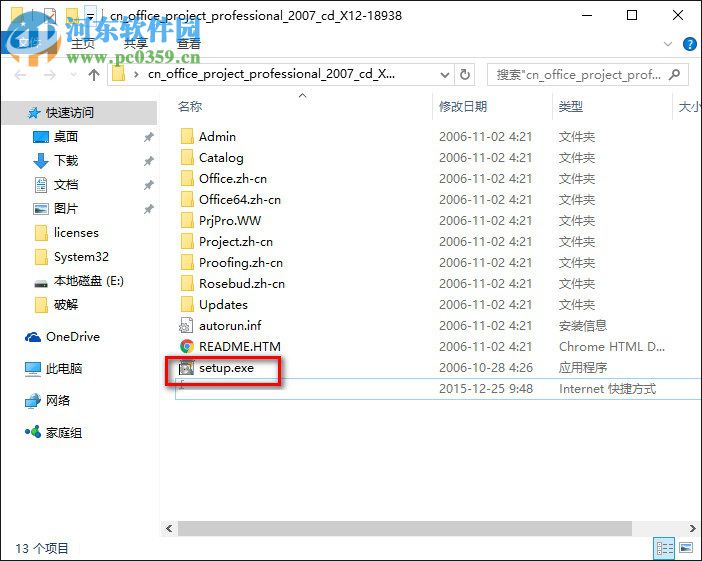Select the setup.exe file name
Image resolution: width=702 pixels, height=561 pixels.
tap(226, 368)
